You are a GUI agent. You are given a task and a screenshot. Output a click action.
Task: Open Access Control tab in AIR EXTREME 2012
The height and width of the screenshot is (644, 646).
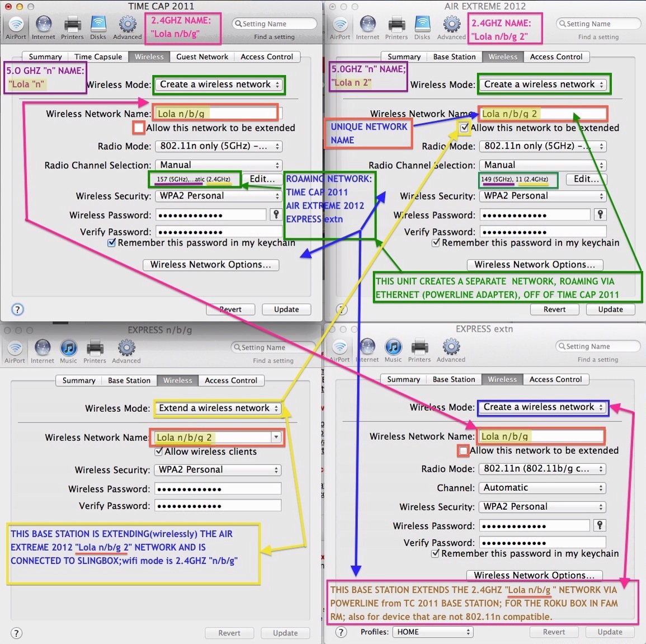pyautogui.click(x=556, y=57)
